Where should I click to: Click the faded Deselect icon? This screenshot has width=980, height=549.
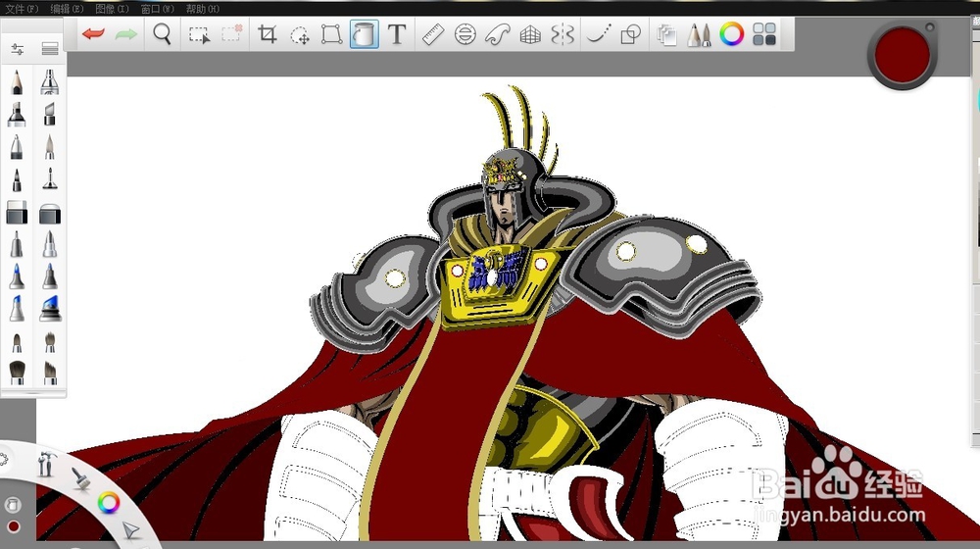(232, 33)
